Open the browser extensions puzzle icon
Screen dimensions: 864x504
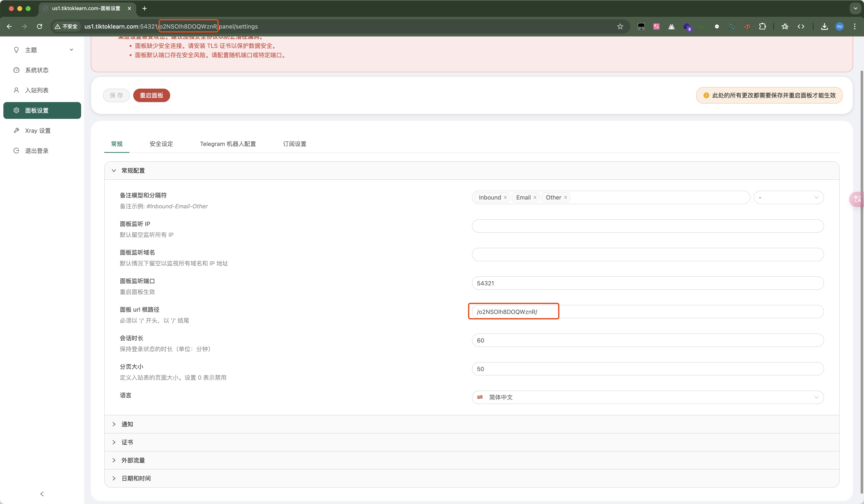click(x=762, y=26)
